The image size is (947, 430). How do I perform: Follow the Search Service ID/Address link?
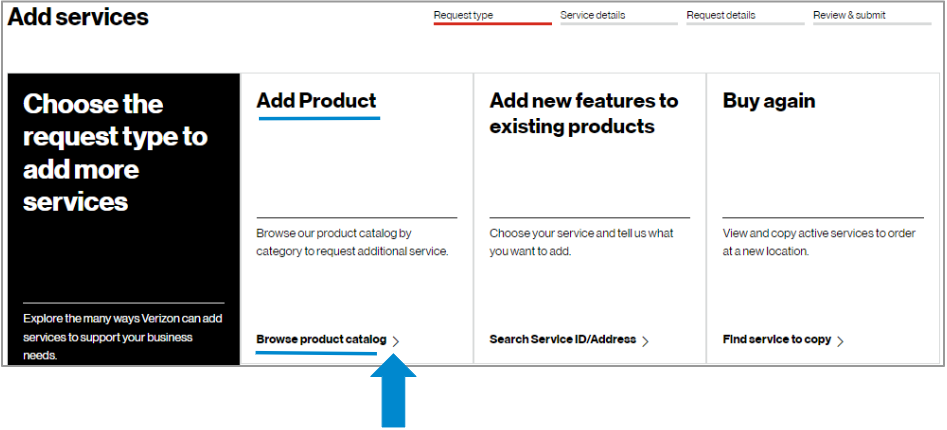tap(563, 340)
